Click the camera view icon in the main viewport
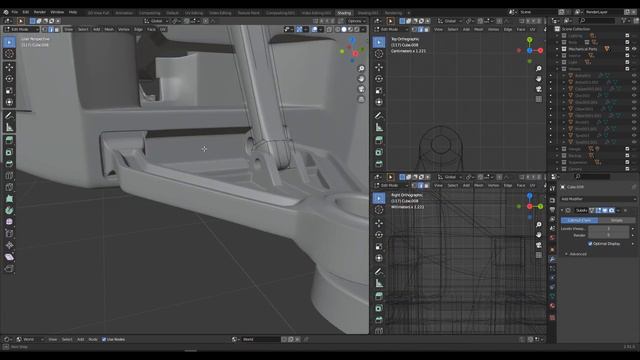The height and width of the screenshot is (360, 640). click(361, 89)
